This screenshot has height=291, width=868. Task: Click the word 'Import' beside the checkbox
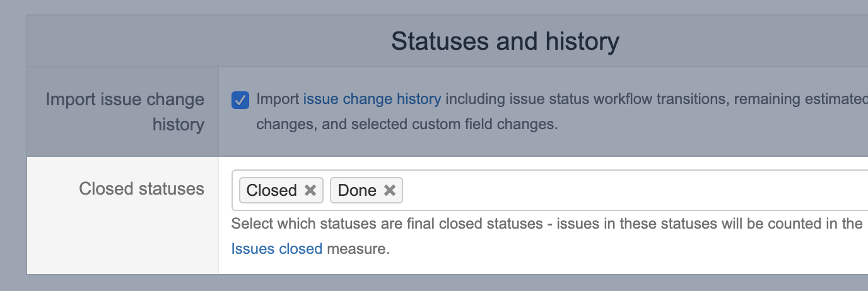(278, 99)
